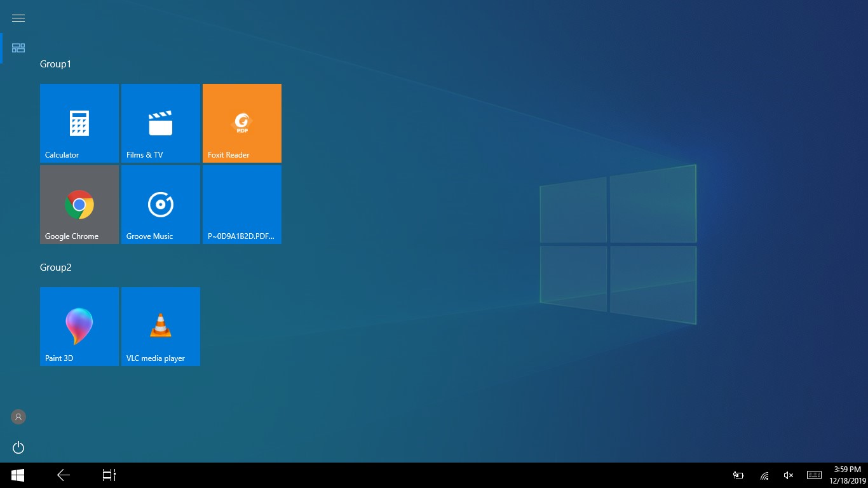Open the user account icon
The width and height of the screenshot is (868, 488).
point(18,417)
